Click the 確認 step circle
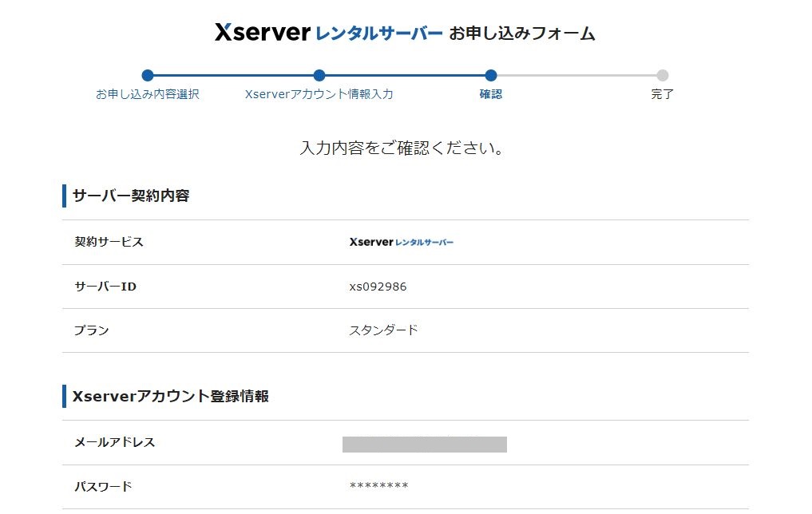Screen dimensions: 812x514 pyautogui.click(x=491, y=76)
